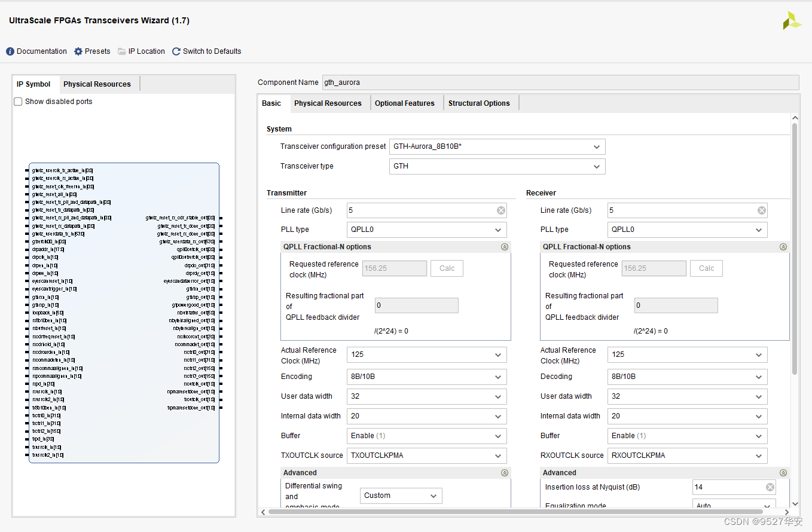Clear Transmitter line rate field with X icon
Image resolution: width=812 pixels, height=532 pixels.
point(501,210)
